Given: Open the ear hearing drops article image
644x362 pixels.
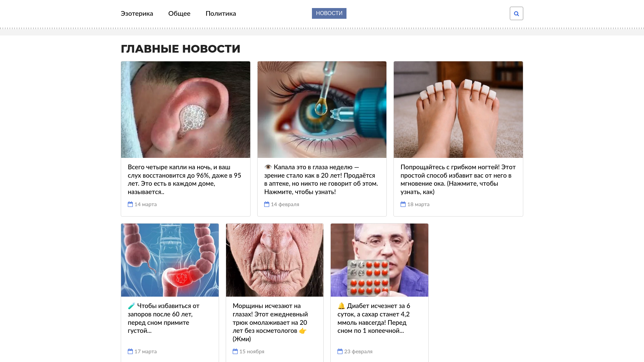Looking at the screenshot, I should [185, 110].
